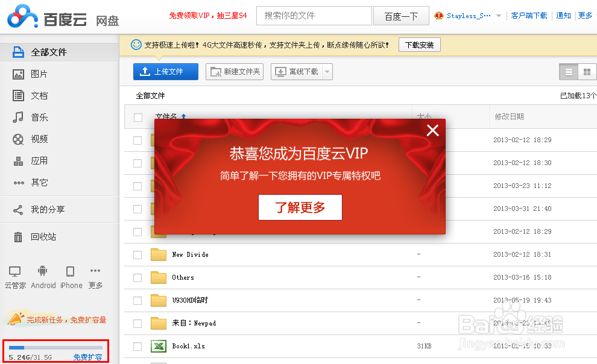Check the box for the 2013-02-12 18:30 row
597x364 pixels.
coord(137,163)
